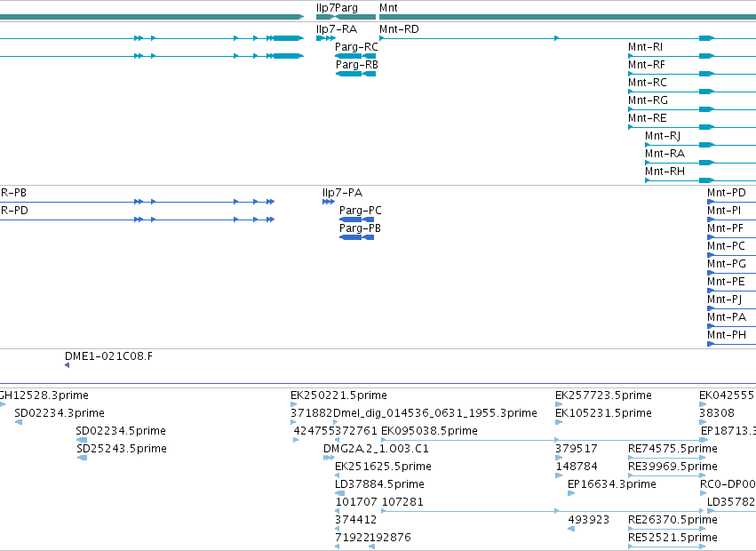This screenshot has width=756, height=551.
Task: Select the LD37884.5prime EST label
Action: 379,484
